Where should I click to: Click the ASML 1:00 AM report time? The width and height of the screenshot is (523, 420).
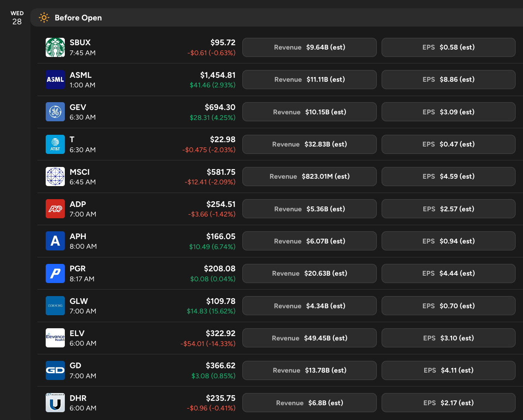82,85
